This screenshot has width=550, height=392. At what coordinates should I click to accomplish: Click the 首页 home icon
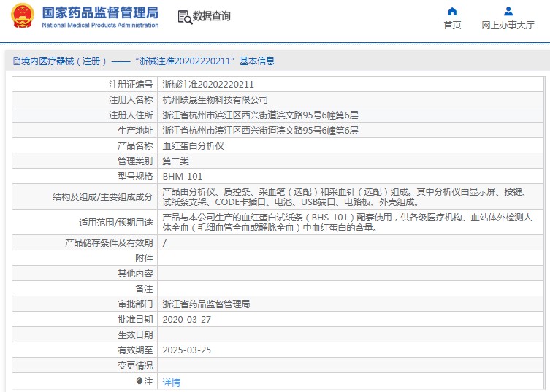(452, 12)
